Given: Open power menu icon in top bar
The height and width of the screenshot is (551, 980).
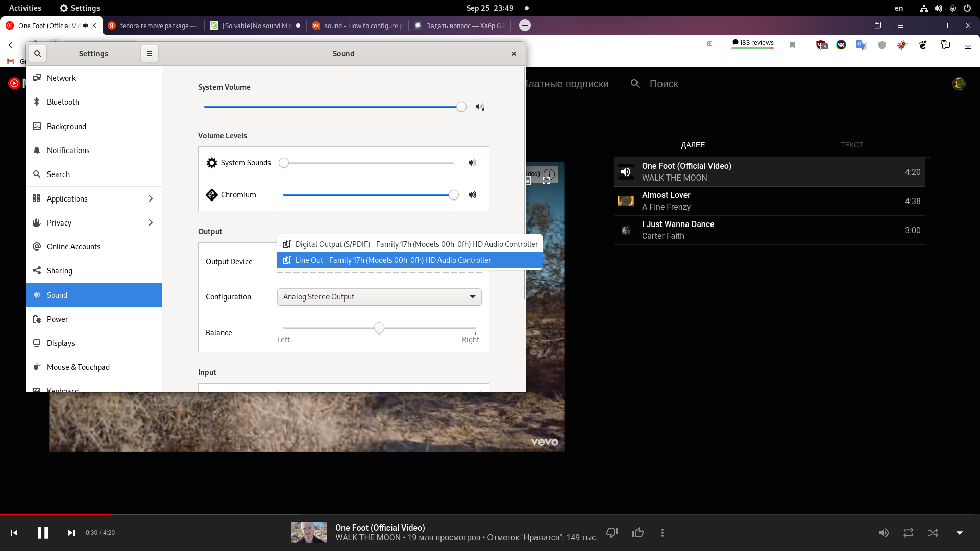Looking at the screenshot, I should click(967, 8).
